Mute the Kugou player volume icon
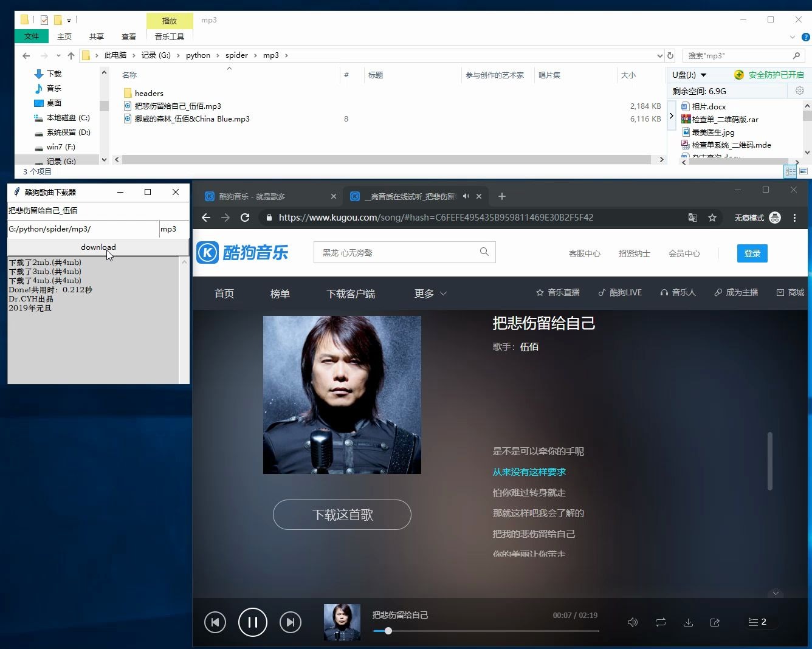 coord(633,622)
